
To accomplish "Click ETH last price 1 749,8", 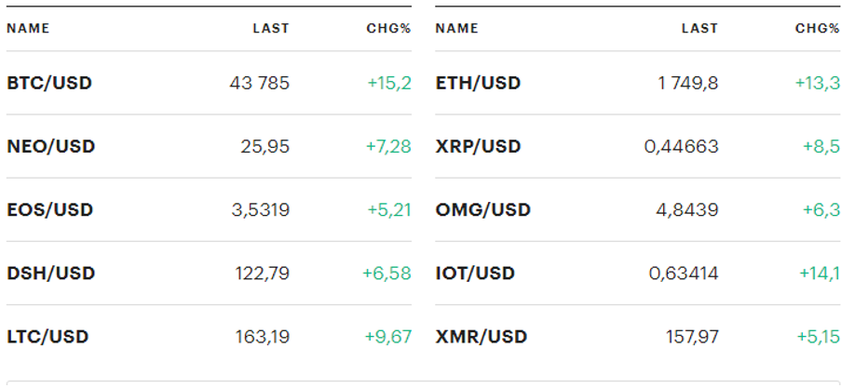I will click(x=687, y=83).
